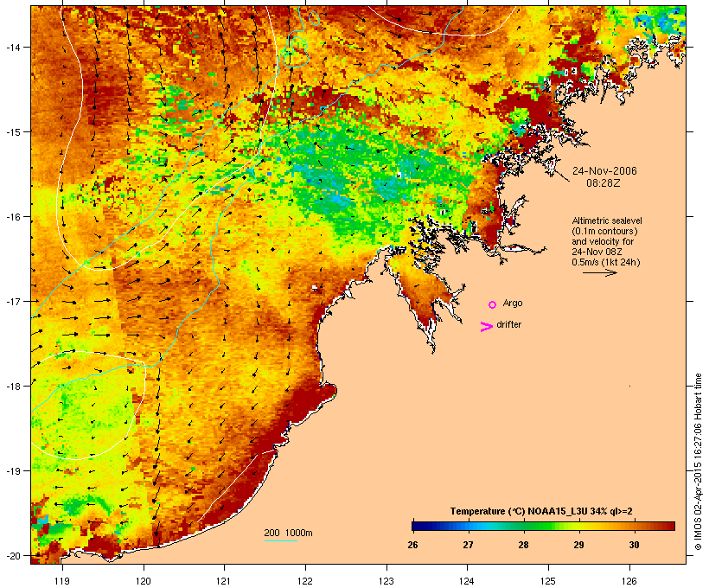709x588 pixels.
Task: Click the 'Argo' legend label
Action: point(513,303)
